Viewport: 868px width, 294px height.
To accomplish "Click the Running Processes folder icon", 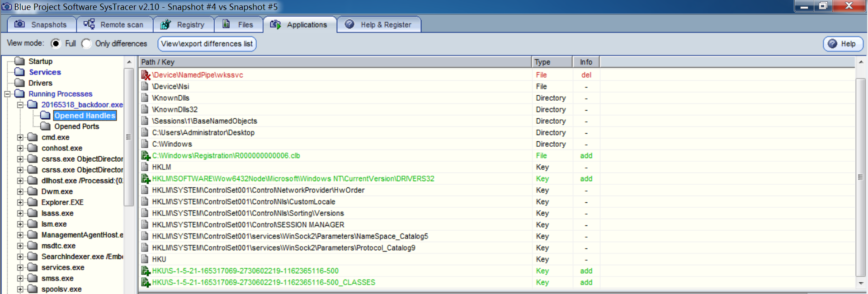I will pos(19,93).
